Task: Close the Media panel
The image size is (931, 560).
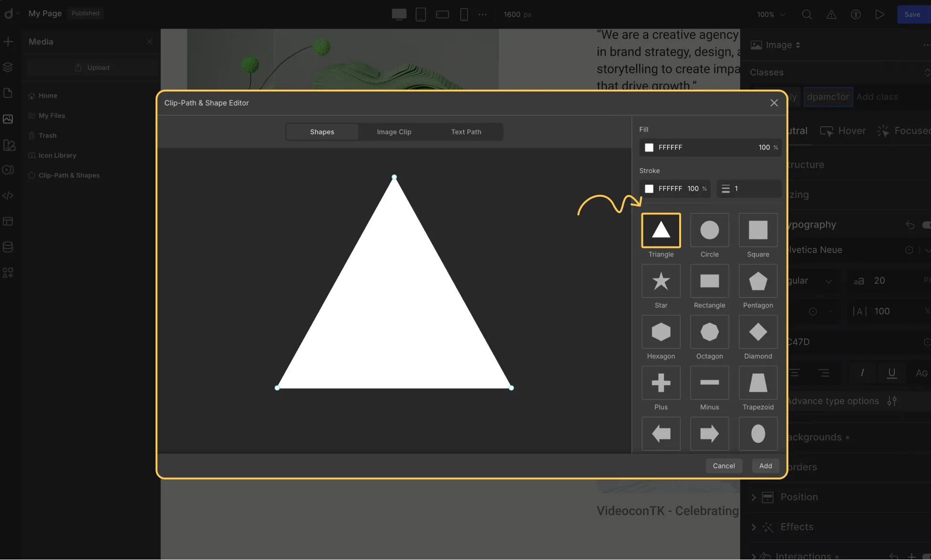Action: 150,42
